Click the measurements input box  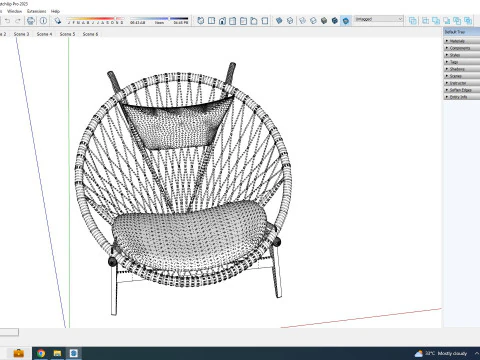(9, 332)
